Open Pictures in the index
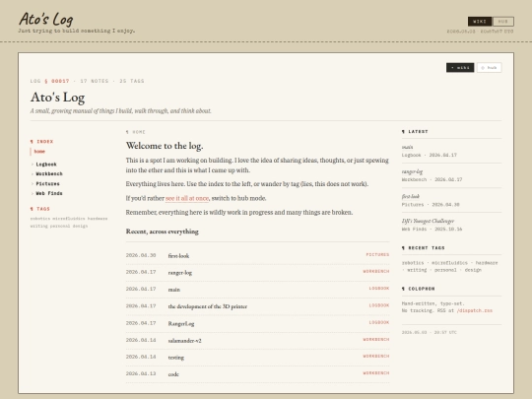This screenshot has height=399, width=532. [47, 183]
